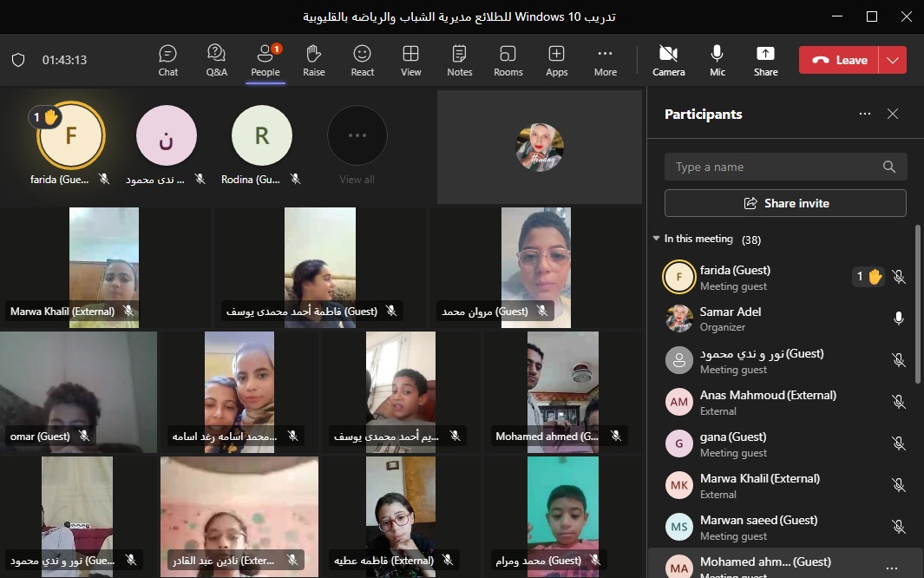Toggle the Camera on
Viewport: 924px width, 578px height.
point(668,60)
